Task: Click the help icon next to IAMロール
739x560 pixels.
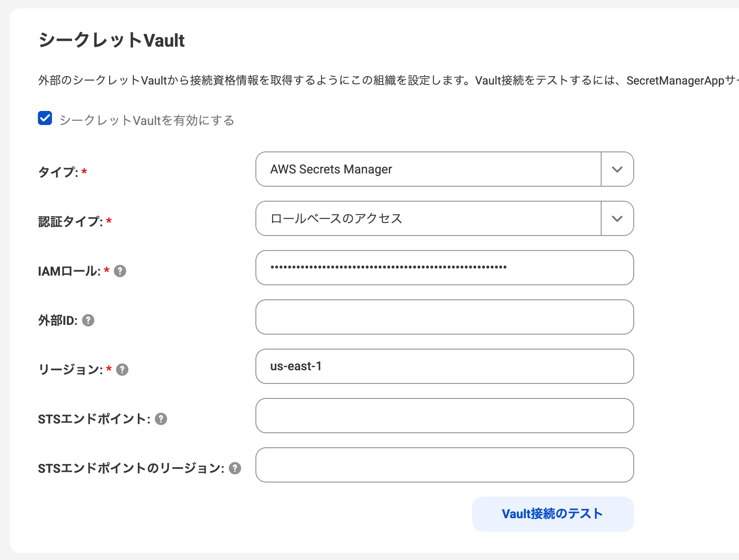Action: click(120, 271)
